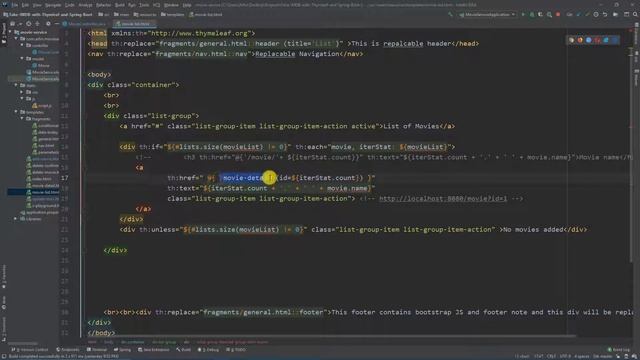This screenshot has width=640, height=360.
Task: Click the Select Opened File target icon
Action: (x=28, y=24)
